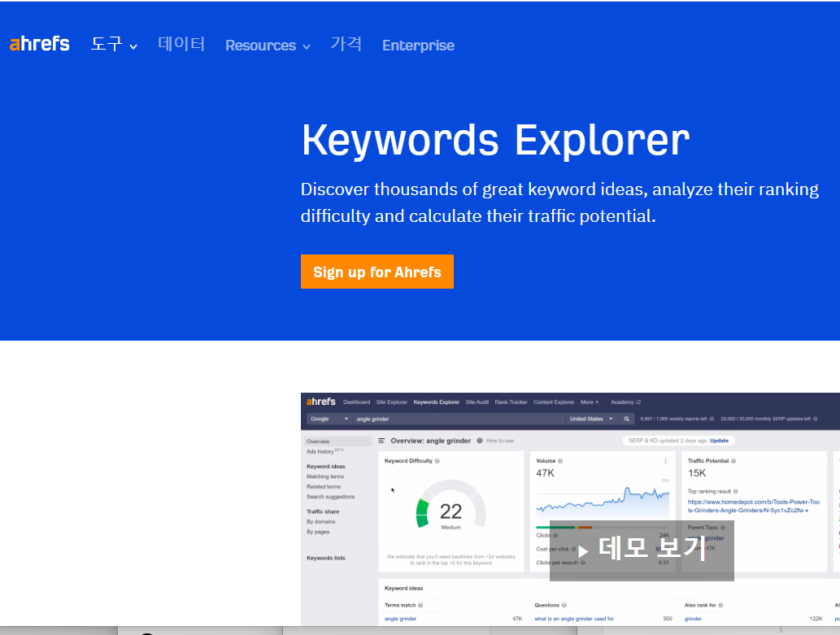Viewport: 840px width, 635px height.
Task: Select the Keywords Explorer page heading
Action: pyautogui.click(x=495, y=141)
